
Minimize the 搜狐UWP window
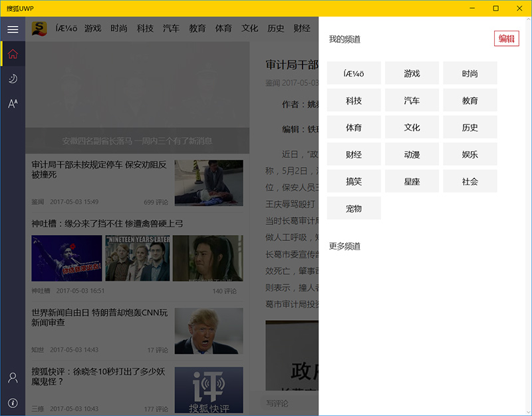tap(472, 8)
